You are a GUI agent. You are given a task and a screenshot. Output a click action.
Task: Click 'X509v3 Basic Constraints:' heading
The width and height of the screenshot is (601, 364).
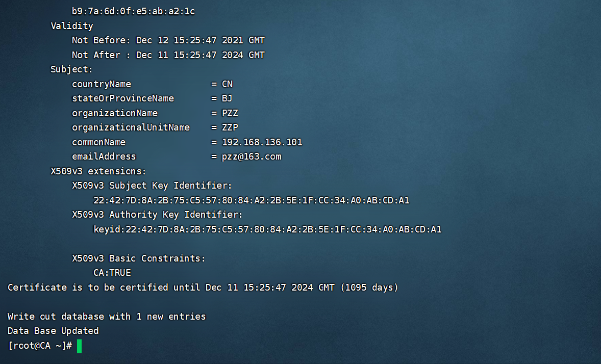139,258
